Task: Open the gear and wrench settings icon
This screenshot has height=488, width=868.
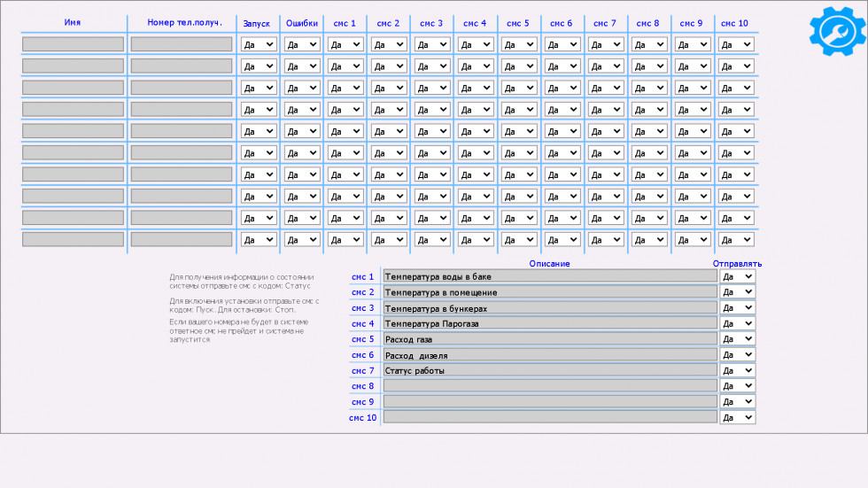Action: [836, 32]
